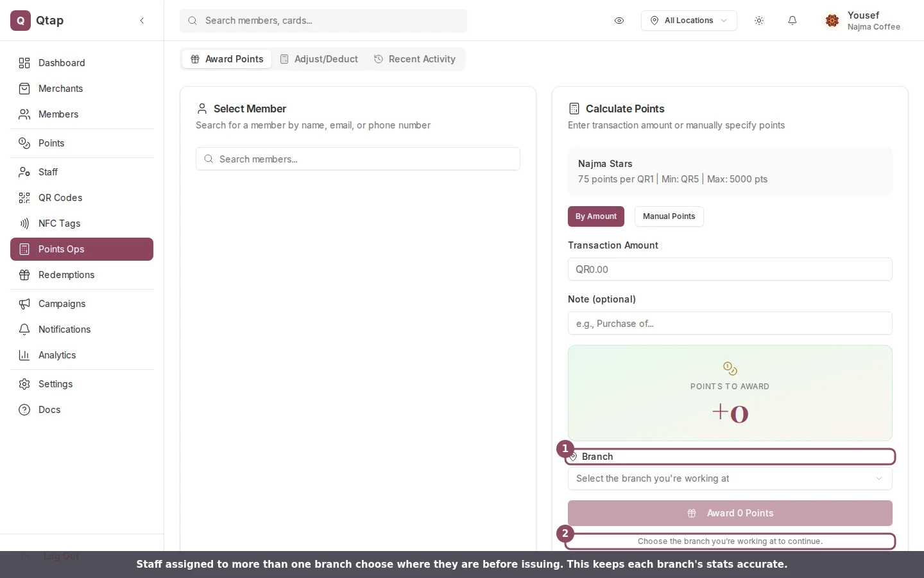Open Staff management
The width and height of the screenshot is (924, 578).
point(81,172)
